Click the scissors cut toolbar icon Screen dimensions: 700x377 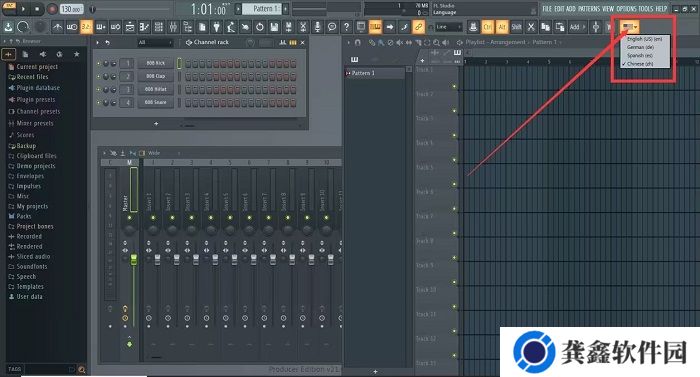pos(531,27)
